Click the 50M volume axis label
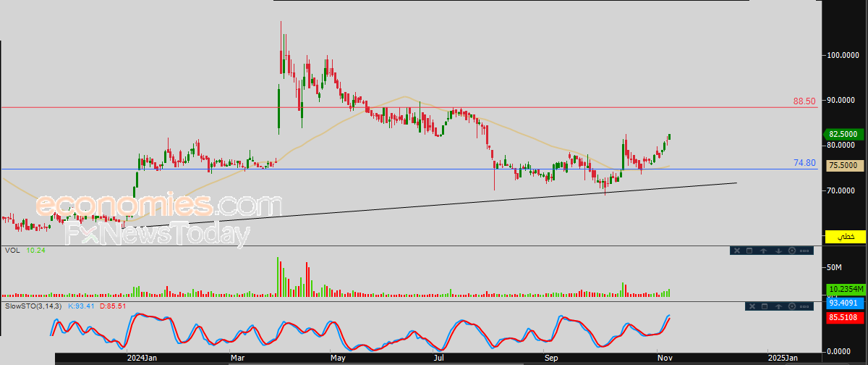868x365 pixels. (x=835, y=268)
